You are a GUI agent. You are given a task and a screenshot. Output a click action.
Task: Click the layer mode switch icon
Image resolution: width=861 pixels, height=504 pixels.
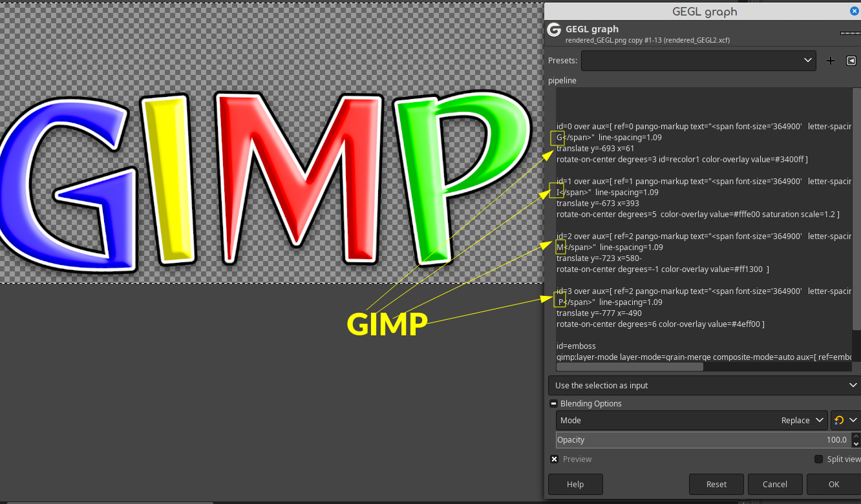tap(838, 420)
